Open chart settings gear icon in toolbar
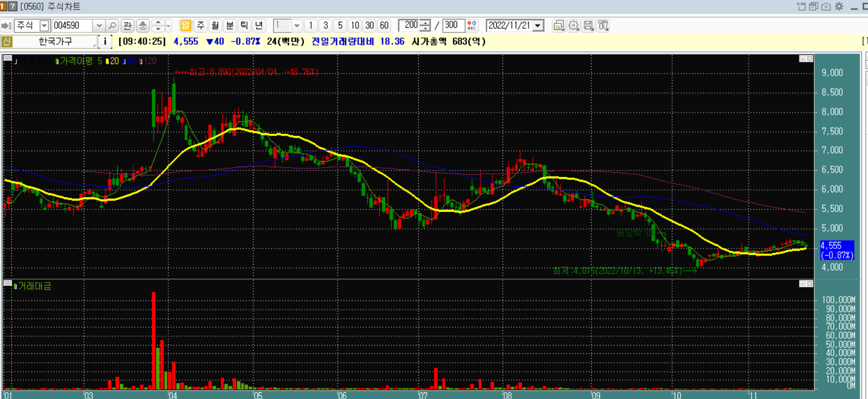 point(574,26)
